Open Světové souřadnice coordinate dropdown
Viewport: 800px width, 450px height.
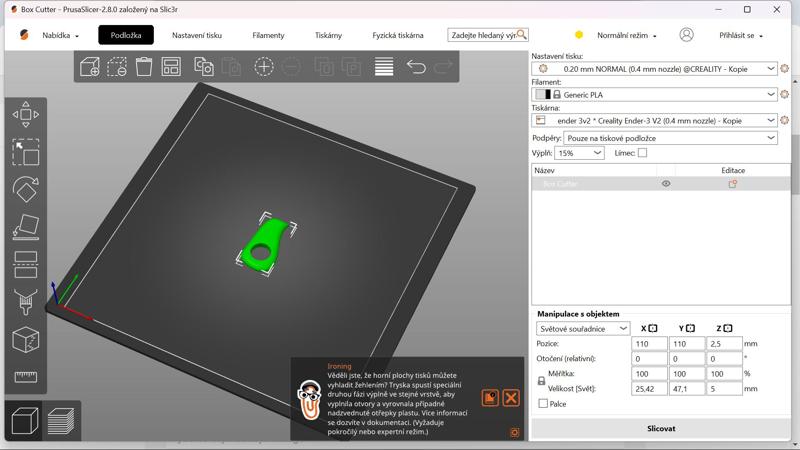[583, 329]
